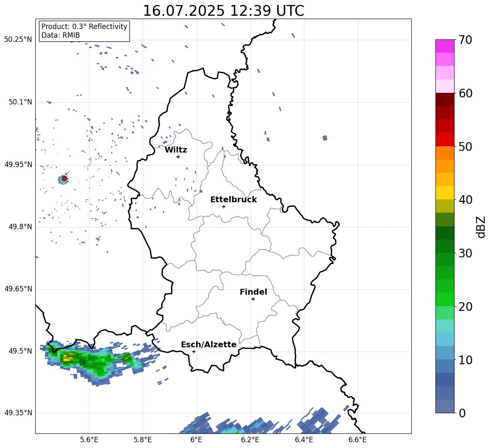Click the isolated echo block east of Luxembourg
Viewport: 491px width, 448px height.
click(325, 138)
